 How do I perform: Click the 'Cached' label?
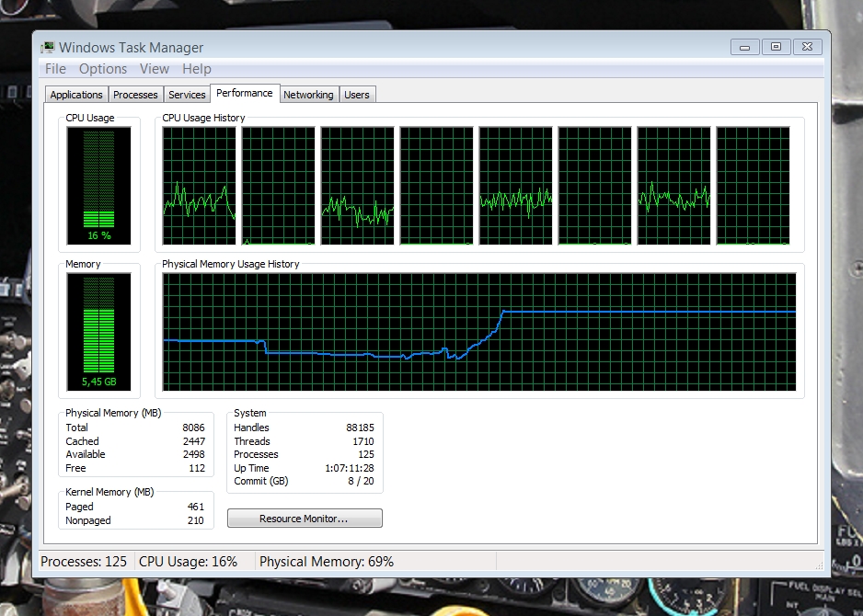point(82,441)
